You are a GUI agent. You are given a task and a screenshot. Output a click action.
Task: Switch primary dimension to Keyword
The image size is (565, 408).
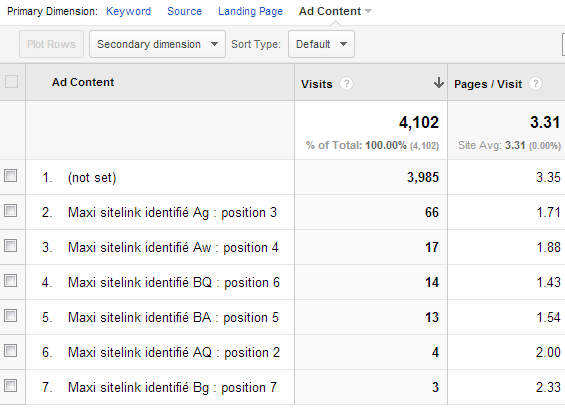click(x=128, y=11)
